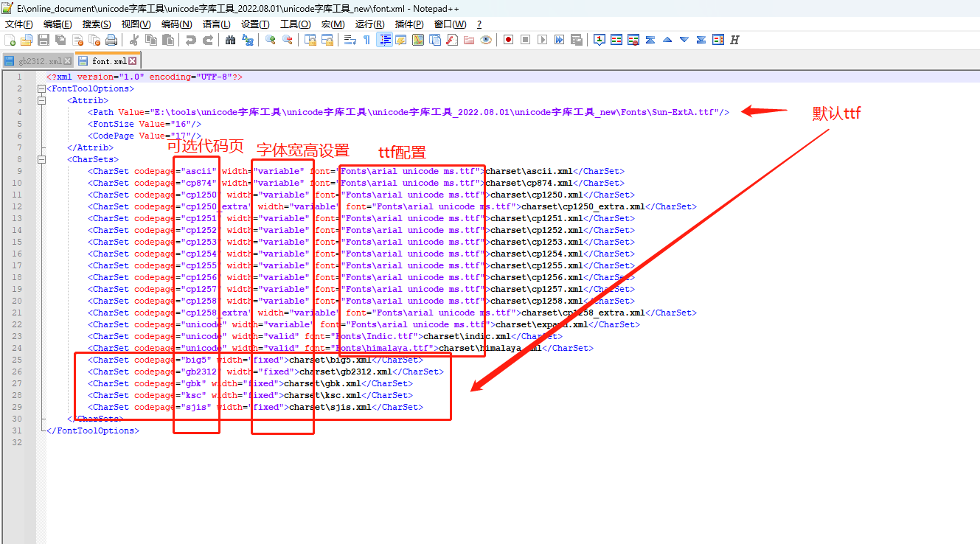Save the current file via toolbar

44,40
